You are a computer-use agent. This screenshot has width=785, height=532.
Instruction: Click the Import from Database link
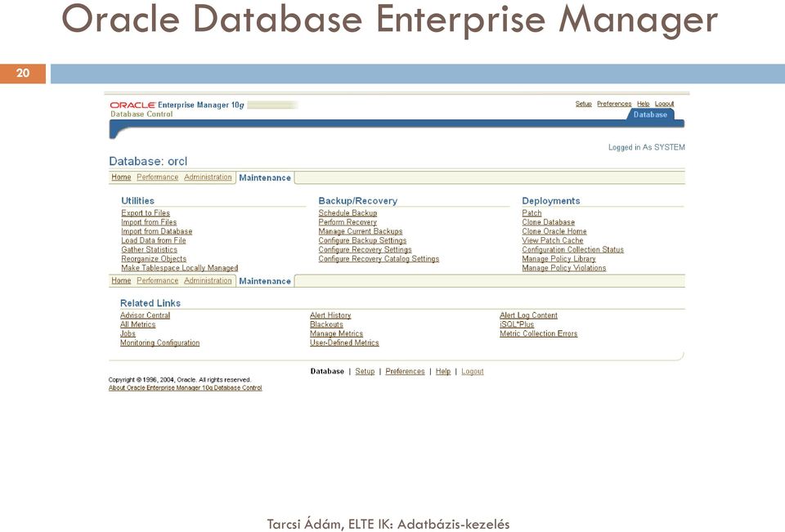[157, 231]
